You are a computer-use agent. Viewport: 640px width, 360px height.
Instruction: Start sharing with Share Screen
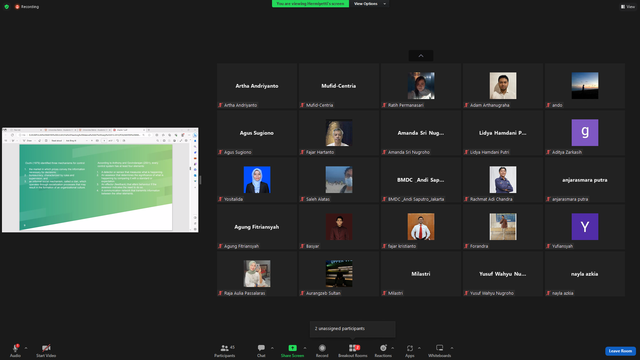click(292, 350)
